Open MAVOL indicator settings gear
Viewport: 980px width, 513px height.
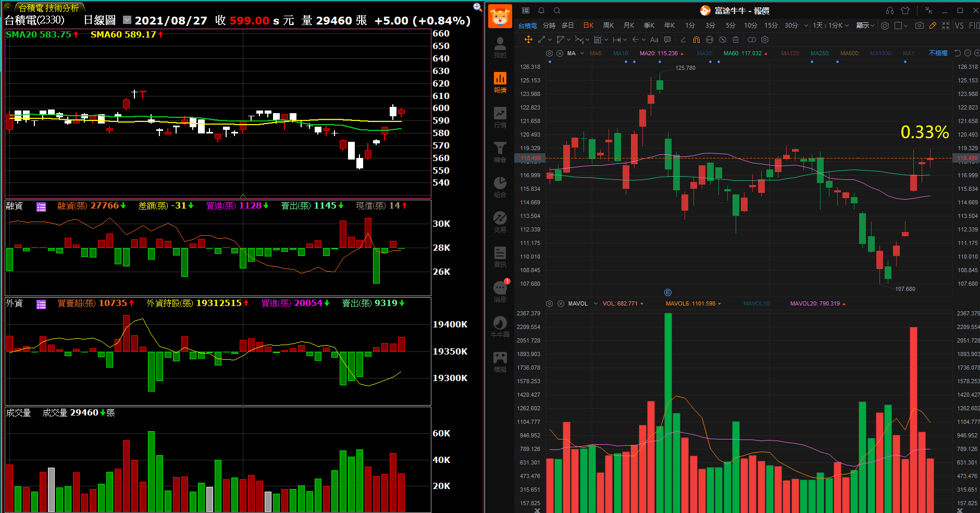(549, 303)
